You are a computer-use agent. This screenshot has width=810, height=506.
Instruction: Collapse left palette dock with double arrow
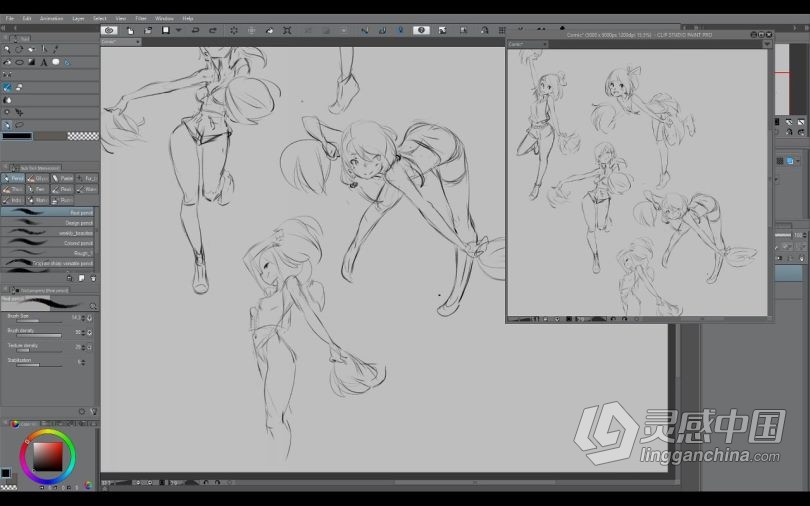[x=3, y=28]
